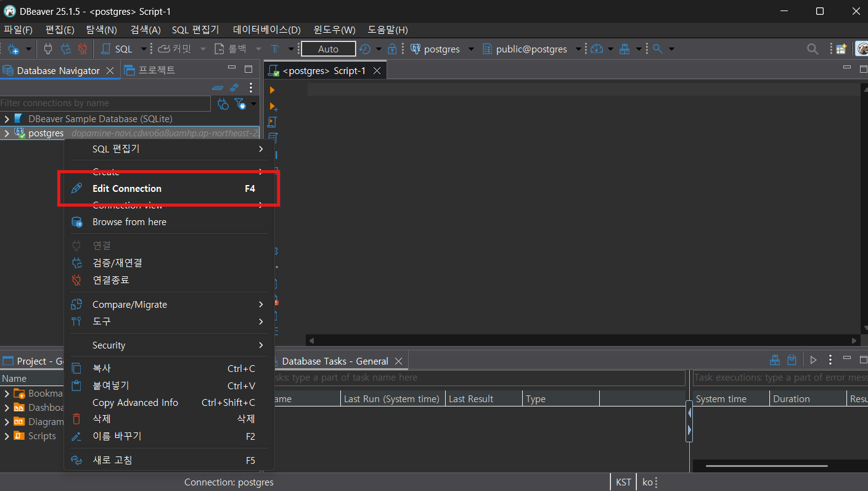Click the KST timezone status bar entry

pos(623,482)
